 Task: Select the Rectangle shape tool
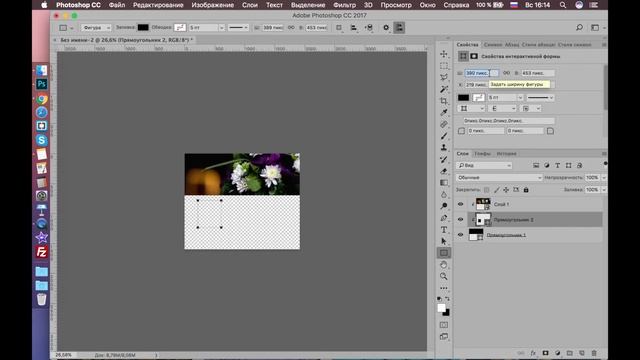coord(444,253)
